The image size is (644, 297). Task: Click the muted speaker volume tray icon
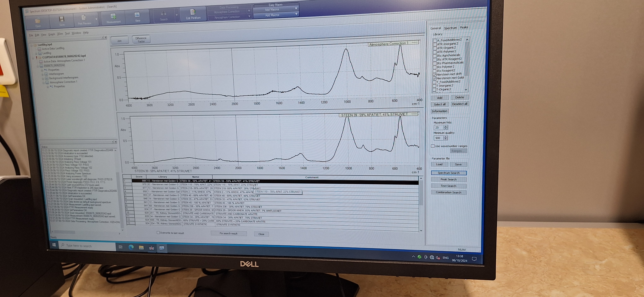[438, 258]
